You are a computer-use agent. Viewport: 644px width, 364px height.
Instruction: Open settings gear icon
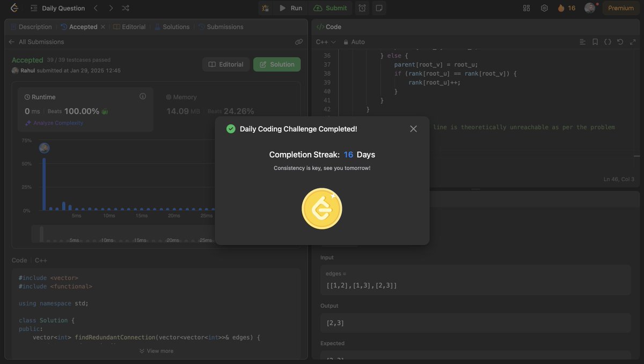pos(544,8)
